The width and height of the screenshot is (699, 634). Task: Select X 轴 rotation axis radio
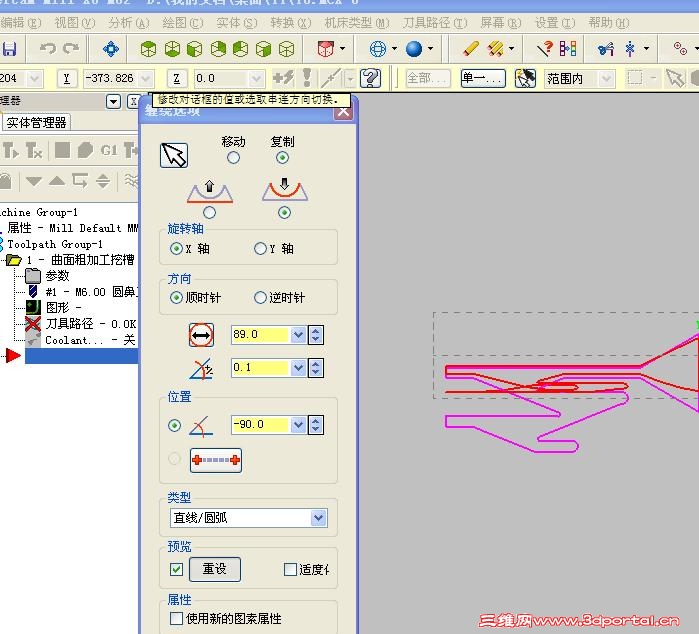[x=177, y=248]
